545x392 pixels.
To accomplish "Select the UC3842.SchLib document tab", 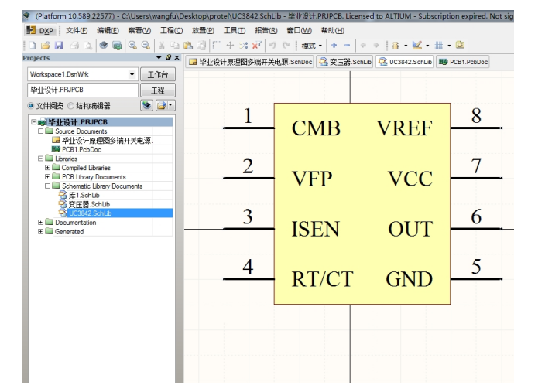I will coord(405,62).
